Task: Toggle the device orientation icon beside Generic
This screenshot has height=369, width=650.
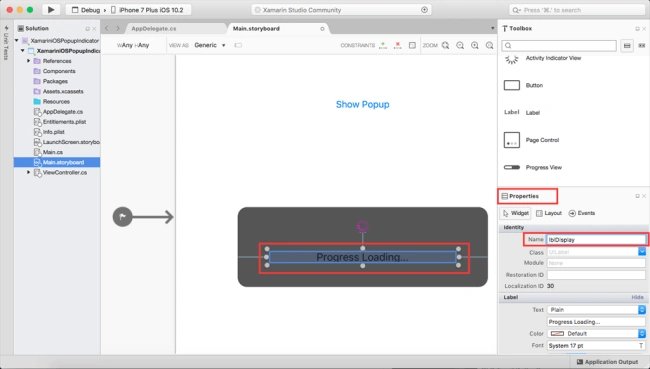Action: tap(238, 45)
